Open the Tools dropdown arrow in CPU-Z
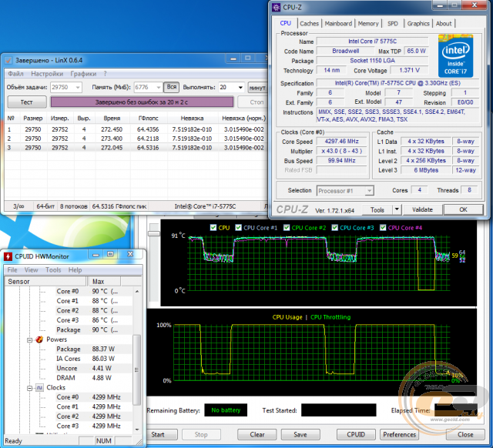493x448 pixels. click(x=397, y=209)
